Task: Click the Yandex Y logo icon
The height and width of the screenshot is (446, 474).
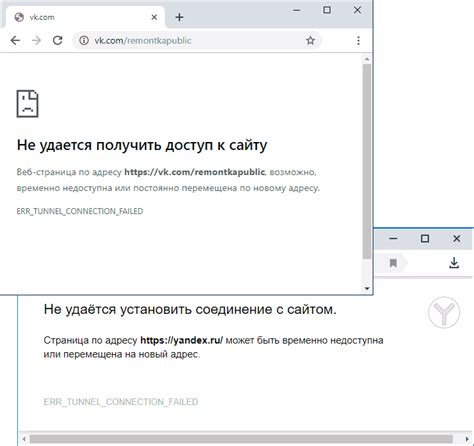Action: coord(444,312)
